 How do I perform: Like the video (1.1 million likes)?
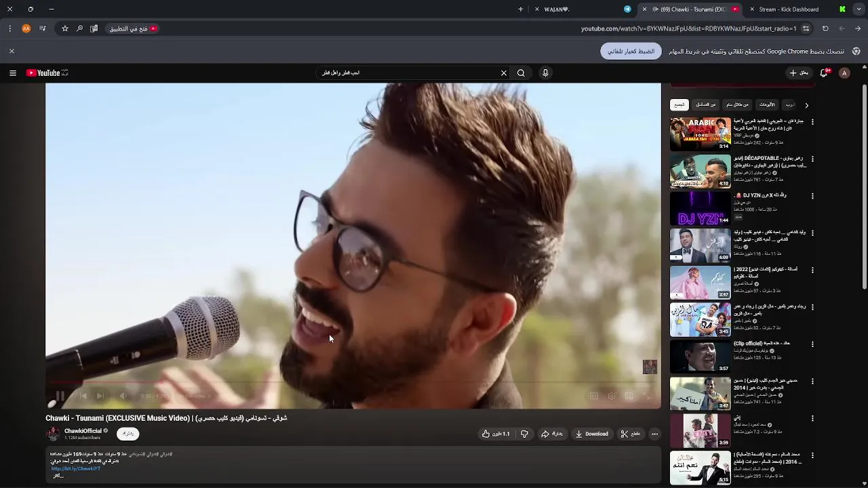[x=496, y=434]
